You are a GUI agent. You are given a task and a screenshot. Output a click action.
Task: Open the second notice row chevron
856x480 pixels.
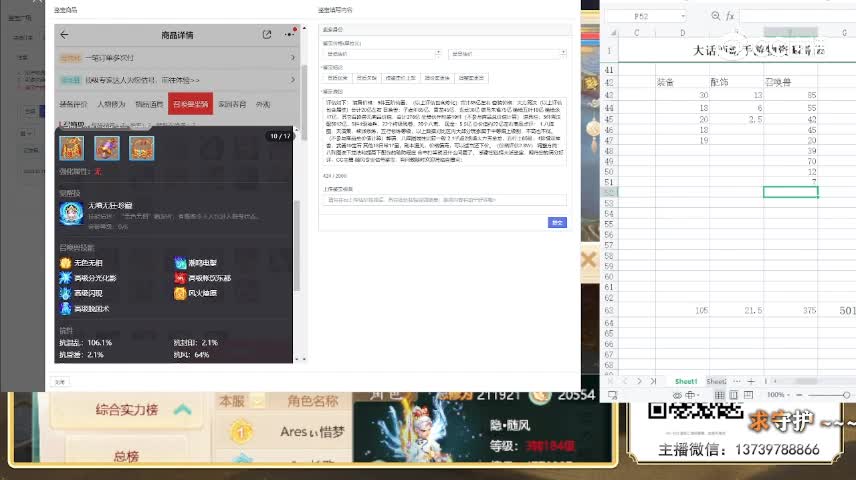(293, 80)
